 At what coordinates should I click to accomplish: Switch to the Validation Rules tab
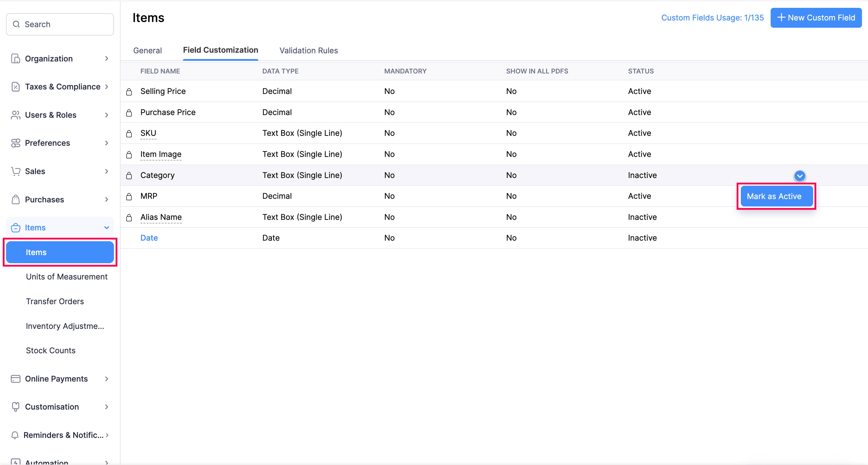pyautogui.click(x=308, y=51)
